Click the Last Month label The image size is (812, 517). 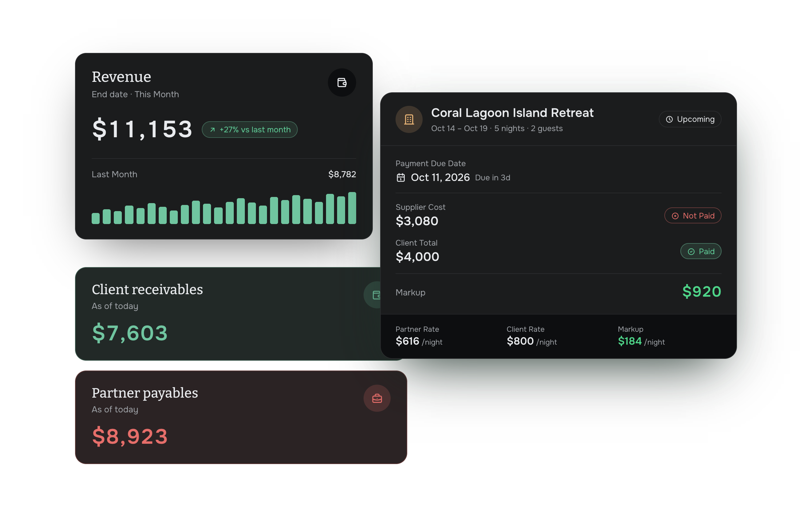tap(114, 174)
